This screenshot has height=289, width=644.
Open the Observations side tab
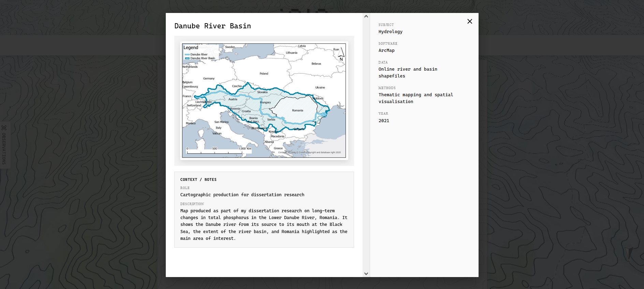tap(4, 145)
